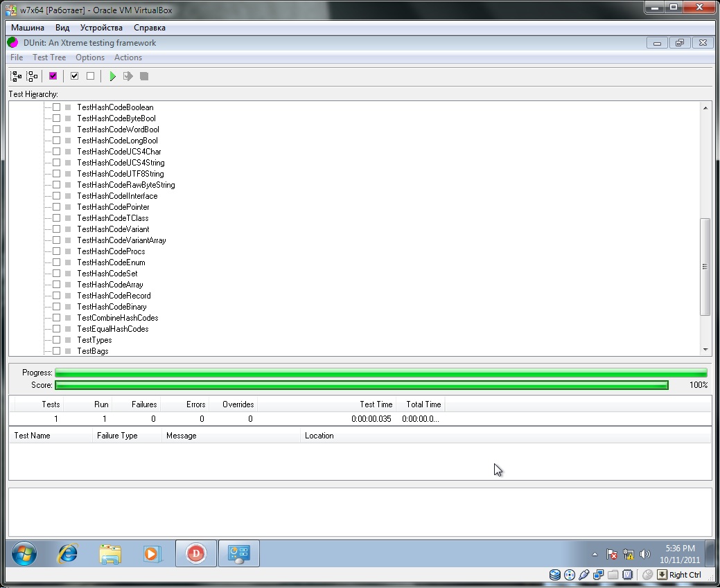Open Windows Explorer folder on taskbar

110,554
